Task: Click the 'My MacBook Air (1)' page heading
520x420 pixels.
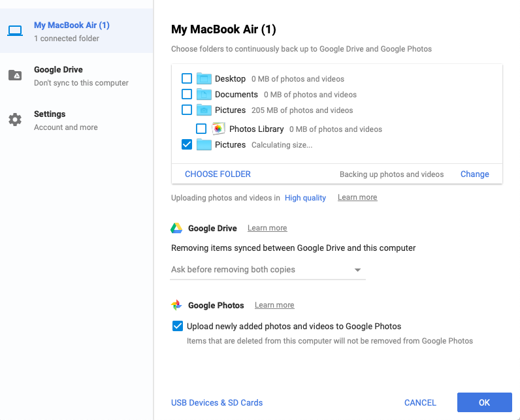Action: click(x=223, y=29)
